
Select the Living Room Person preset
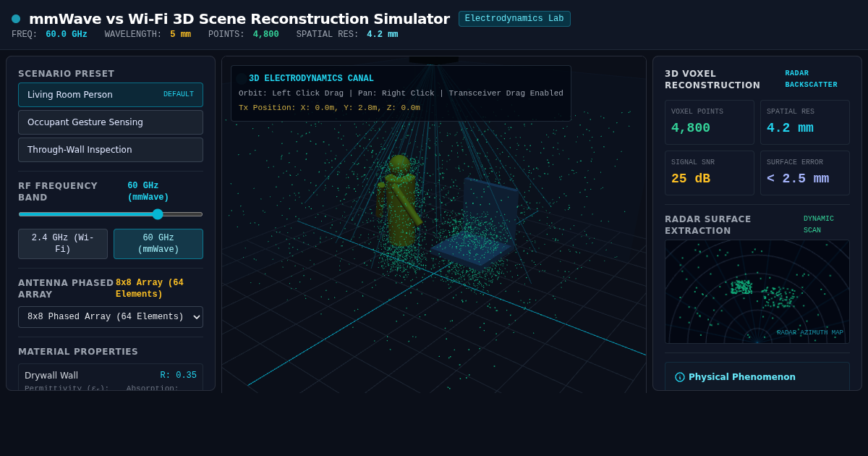[x=111, y=95]
